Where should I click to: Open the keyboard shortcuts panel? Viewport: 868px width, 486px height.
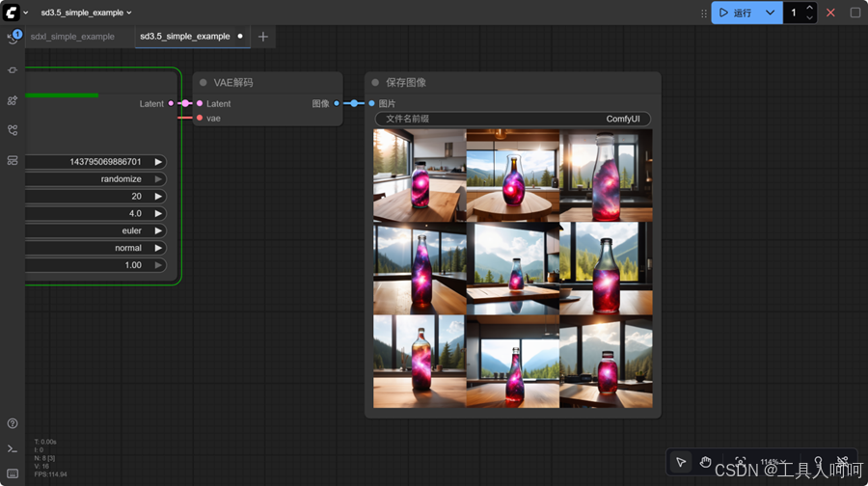pos(13,473)
